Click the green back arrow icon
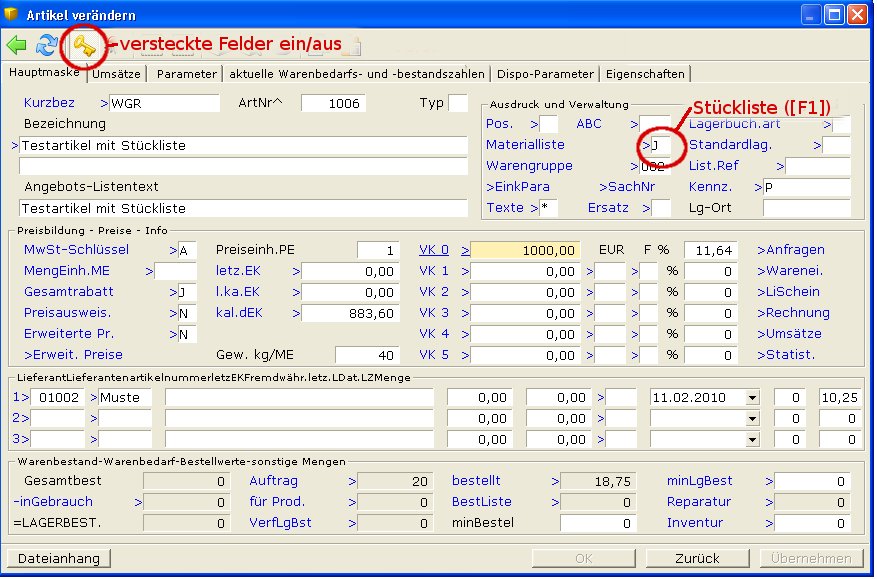The width and height of the screenshot is (877, 579). click(x=17, y=45)
